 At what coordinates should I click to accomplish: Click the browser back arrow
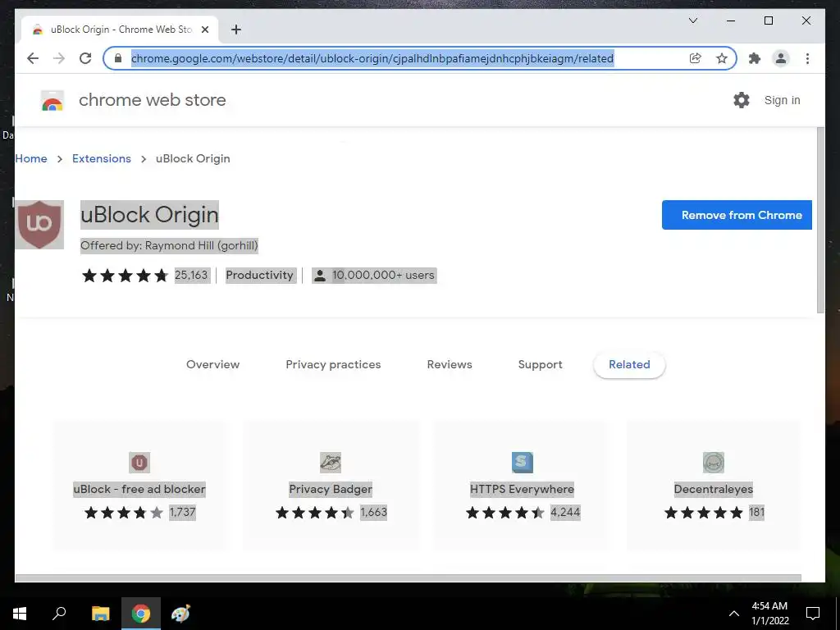pos(33,58)
